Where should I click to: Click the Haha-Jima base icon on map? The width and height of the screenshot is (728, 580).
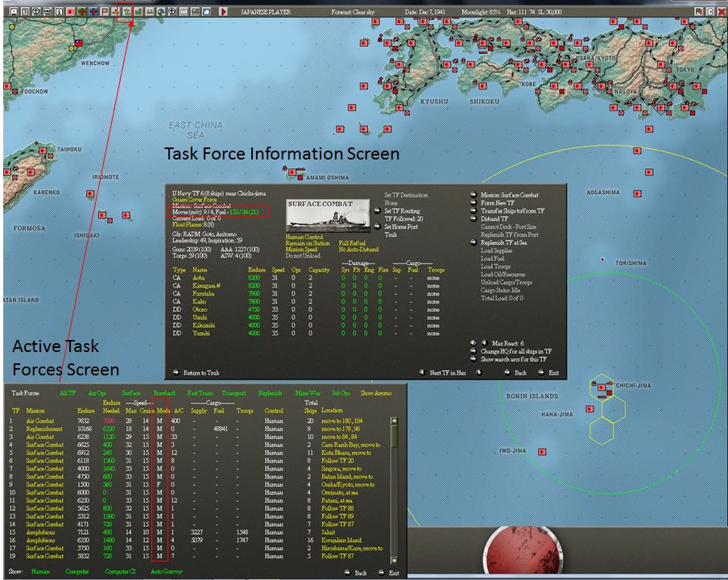(x=589, y=409)
